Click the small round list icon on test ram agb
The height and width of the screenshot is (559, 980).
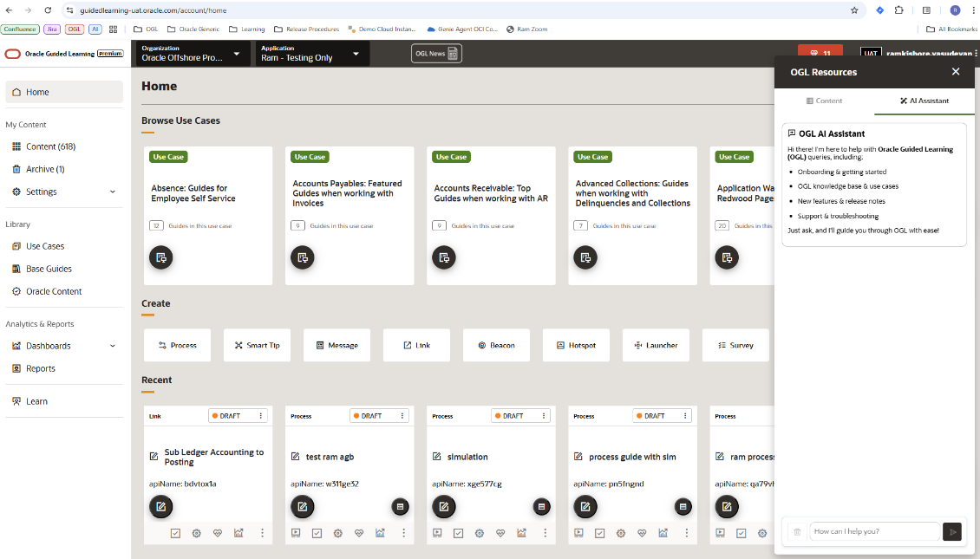click(400, 506)
